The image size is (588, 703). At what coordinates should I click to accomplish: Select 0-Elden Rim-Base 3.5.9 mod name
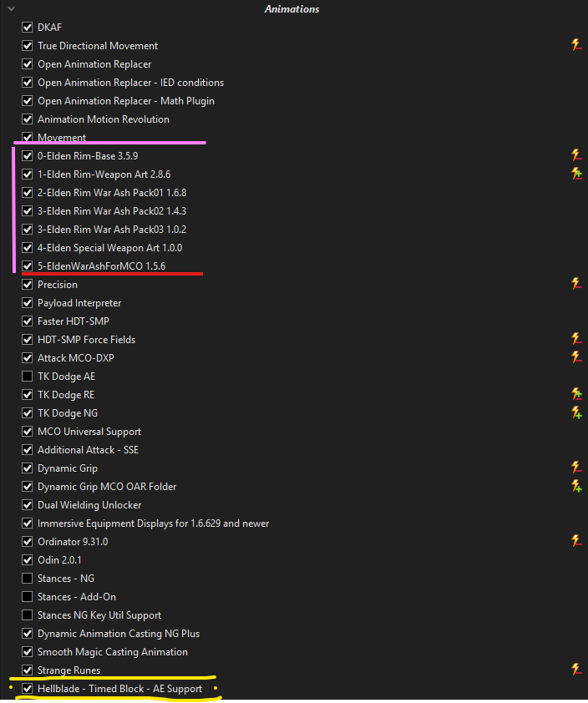88,156
